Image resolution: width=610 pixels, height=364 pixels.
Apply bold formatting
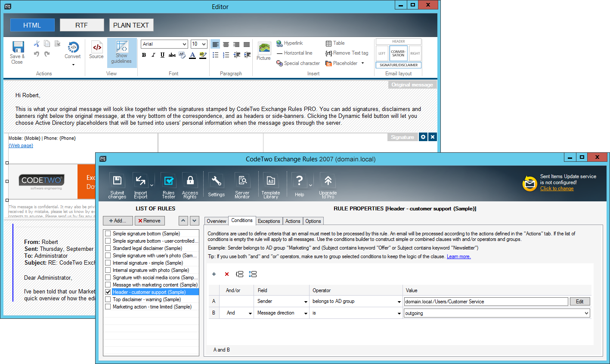(x=144, y=55)
